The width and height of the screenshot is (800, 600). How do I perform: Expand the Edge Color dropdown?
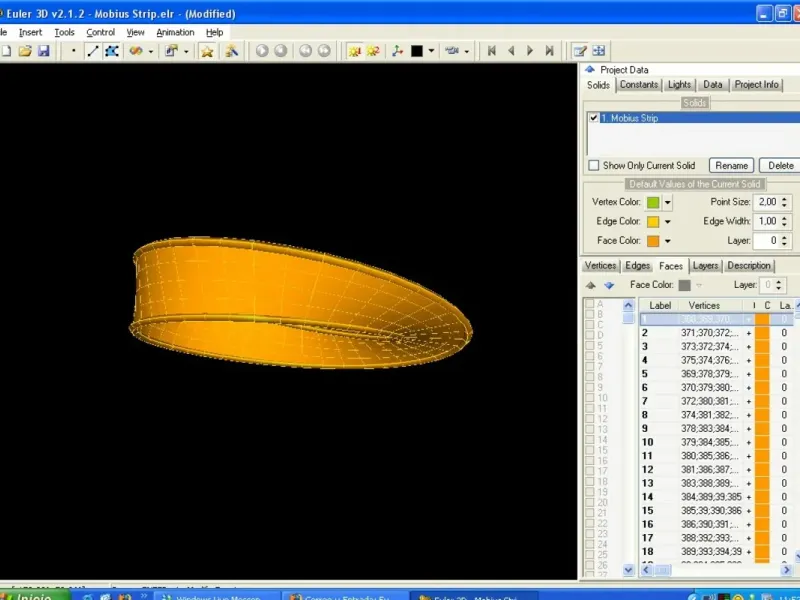coord(667,221)
